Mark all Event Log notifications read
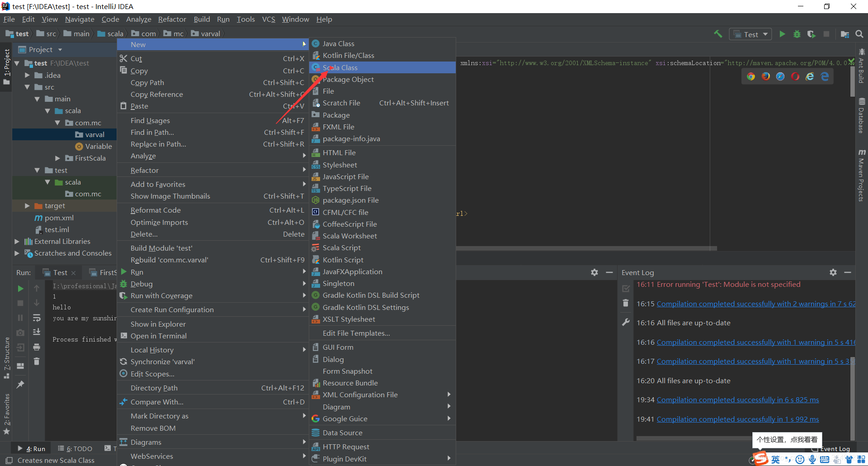 [x=626, y=288]
